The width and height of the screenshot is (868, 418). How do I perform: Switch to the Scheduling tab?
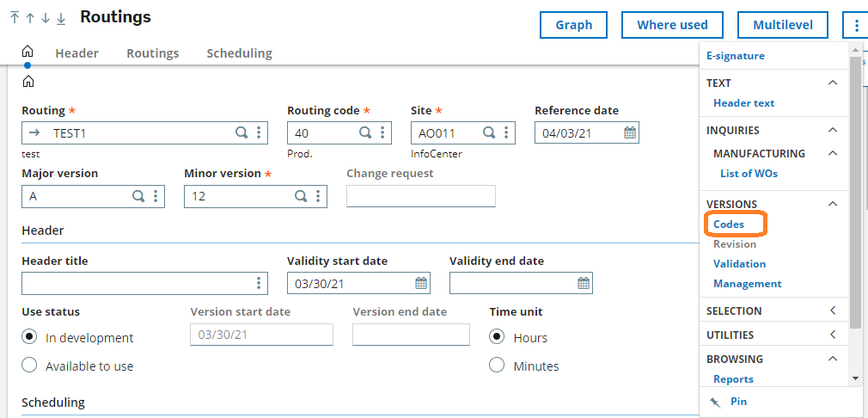(239, 53)
